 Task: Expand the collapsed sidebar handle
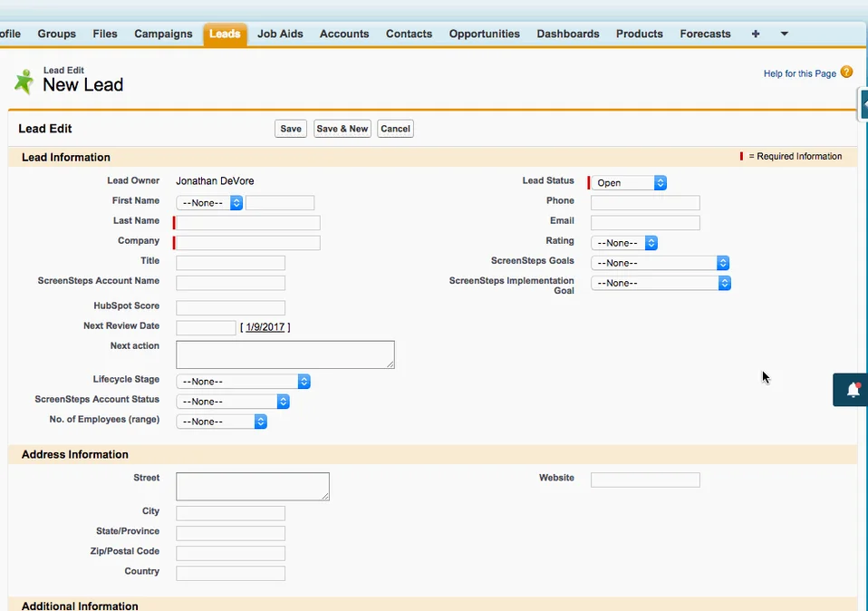tap(863, 103)
